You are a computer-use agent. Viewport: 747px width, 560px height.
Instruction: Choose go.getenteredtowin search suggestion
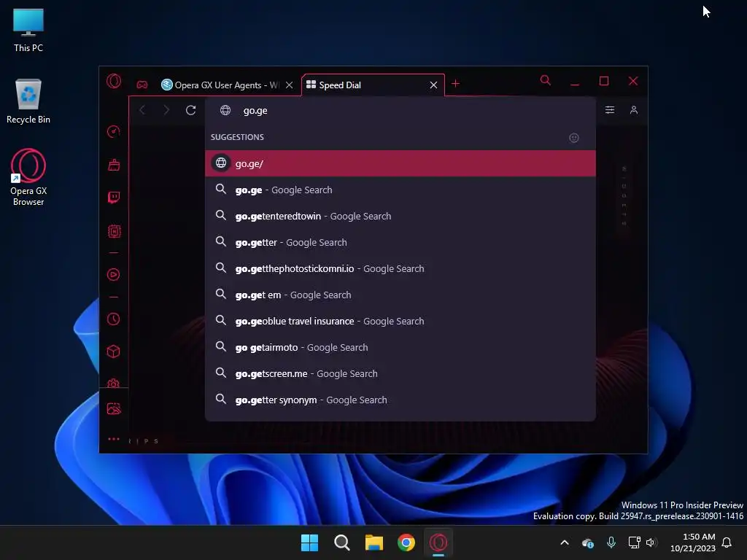pos(400,216)
